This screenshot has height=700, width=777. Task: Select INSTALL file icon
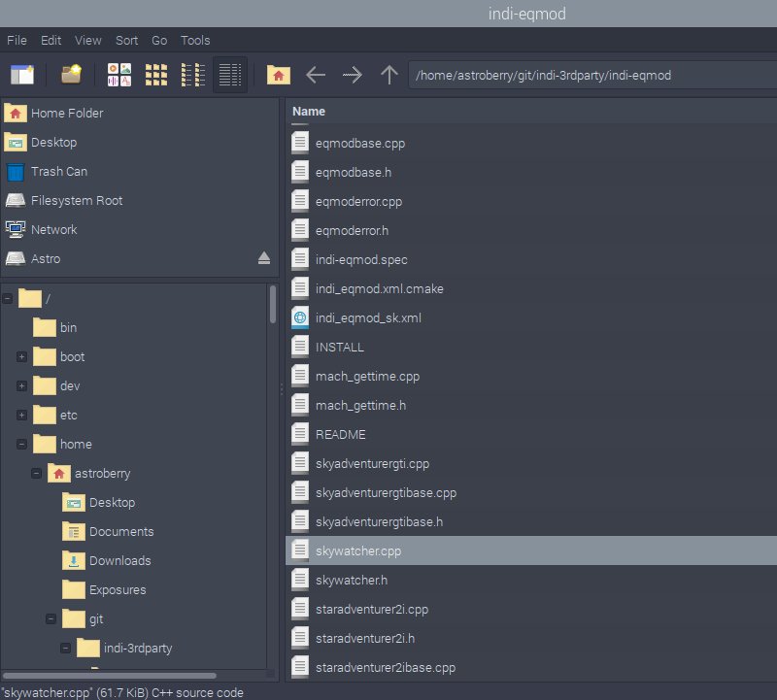(300, 347)
